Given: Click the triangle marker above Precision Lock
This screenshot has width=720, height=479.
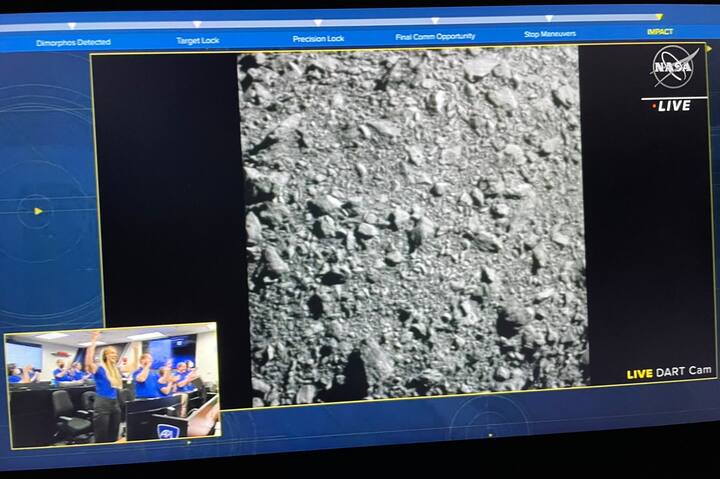Looking at the screenshot, I should 318,22.
